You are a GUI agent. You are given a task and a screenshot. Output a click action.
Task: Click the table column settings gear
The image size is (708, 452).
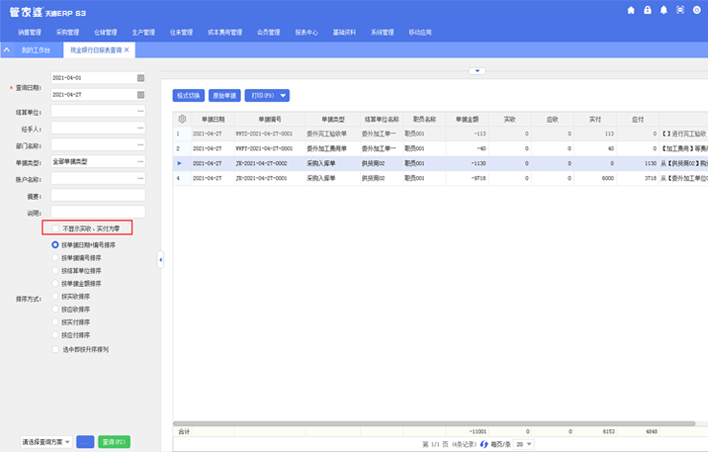coord(182,118)
